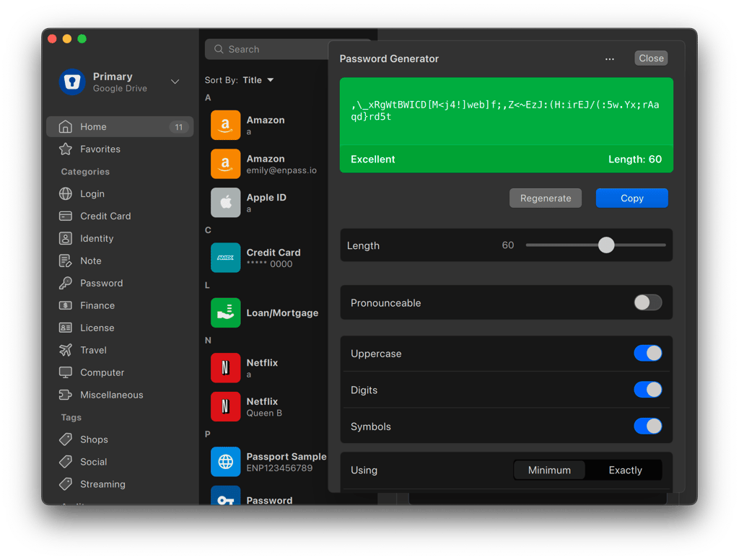Click the Identity category icon
The width and height of the screenshot is (739, 560).
[x=66, y=239]
